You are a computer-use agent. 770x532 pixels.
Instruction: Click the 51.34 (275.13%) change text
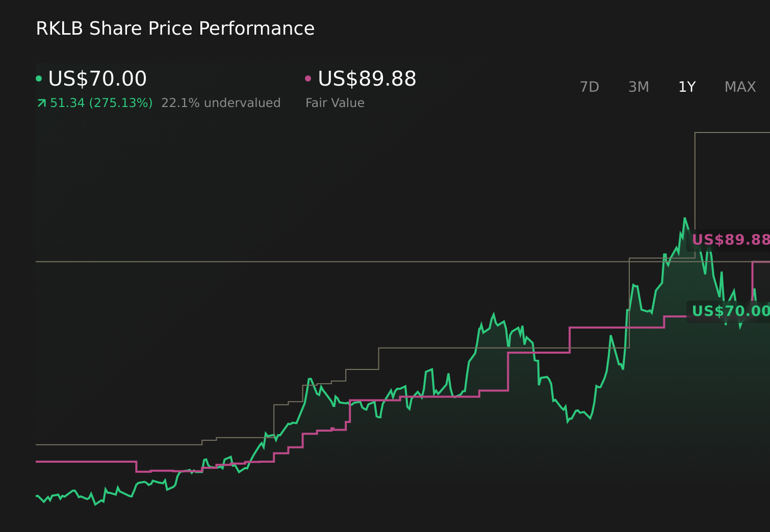(x=101, y=103)
